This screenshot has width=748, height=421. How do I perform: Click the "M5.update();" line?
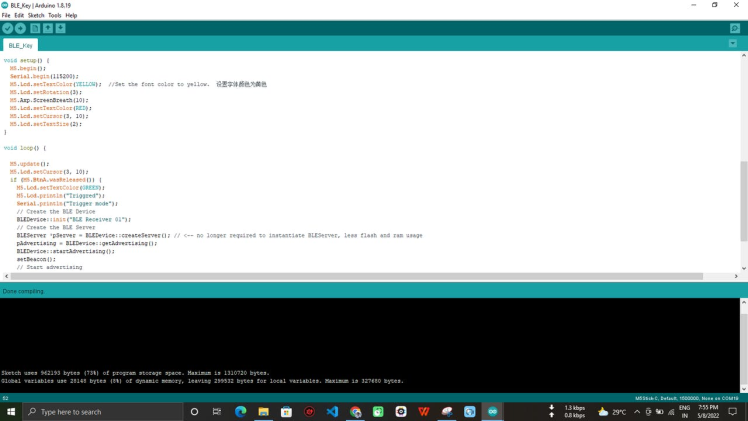tap(30, 164)
